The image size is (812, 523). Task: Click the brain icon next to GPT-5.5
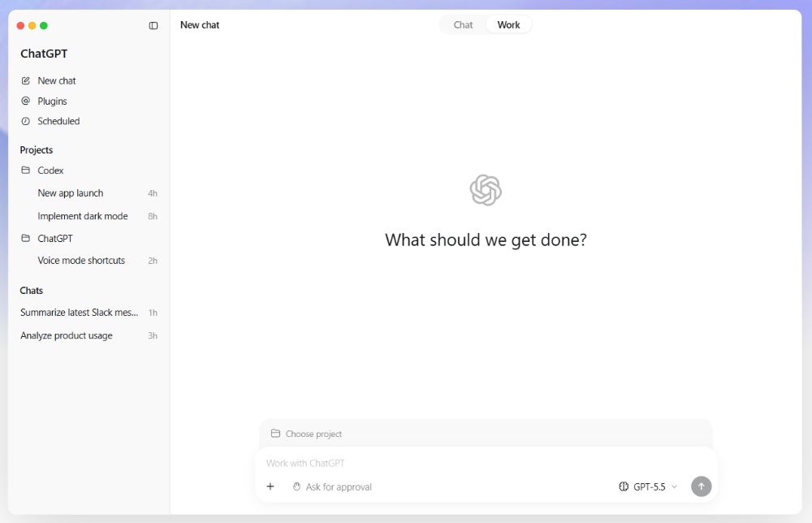pos(624,486)
